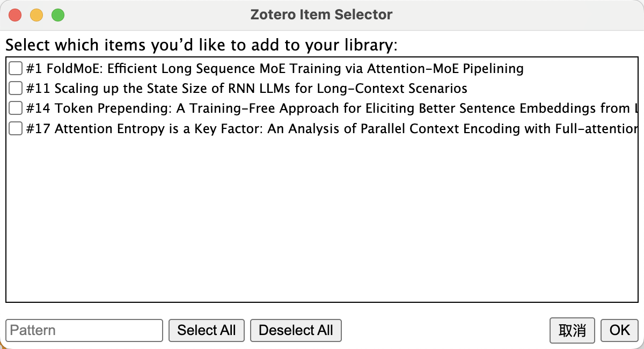Select the Scaling up State Size item row
The height and width of the screenshot is (349, 644).
pos(241,88)
